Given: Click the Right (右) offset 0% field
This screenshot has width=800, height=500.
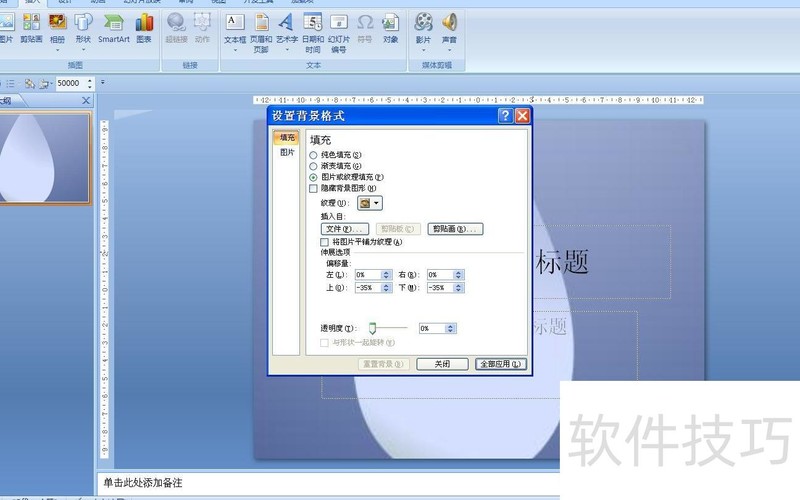Looking at the screenshot, I should pos(441,274).
